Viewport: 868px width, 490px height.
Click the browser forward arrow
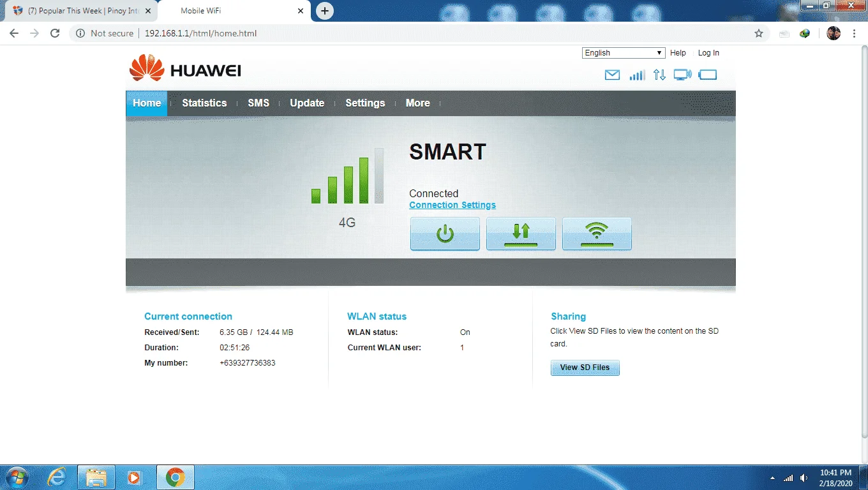click(34, 33)
